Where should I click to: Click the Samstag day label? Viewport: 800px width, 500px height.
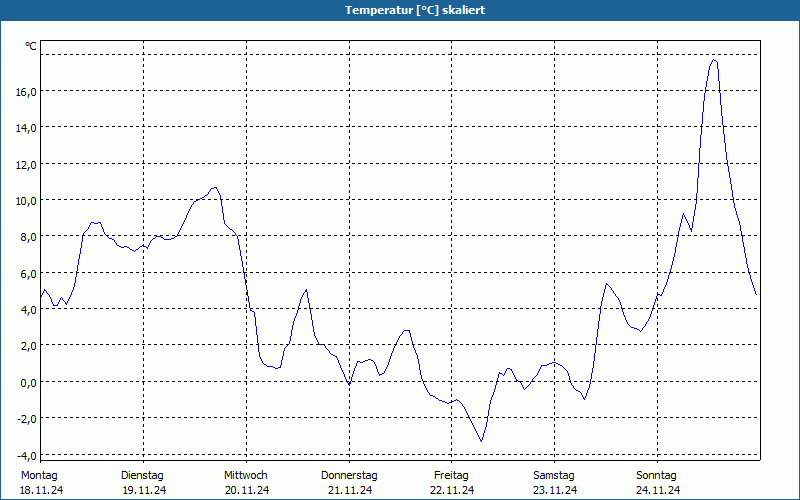[x=554, y=476]
